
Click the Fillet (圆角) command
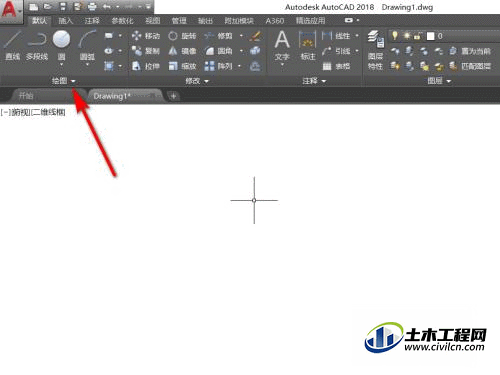[x=218, y=51]
